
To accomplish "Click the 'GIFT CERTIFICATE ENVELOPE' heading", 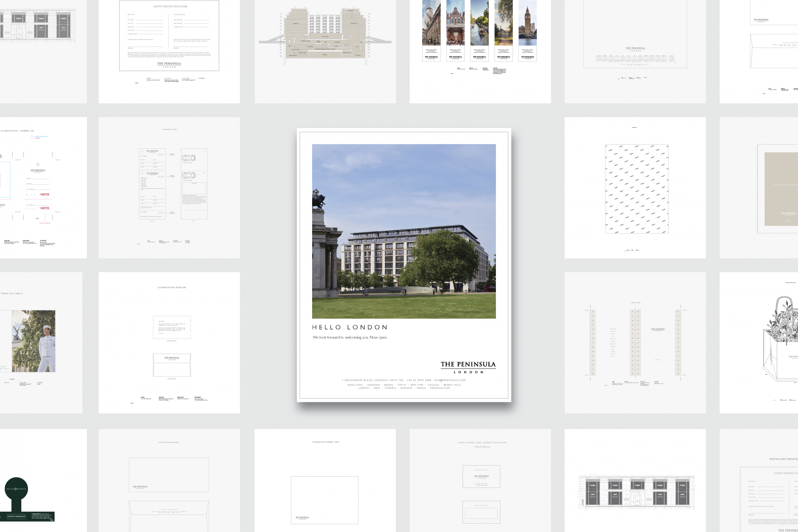I will 168,443.
